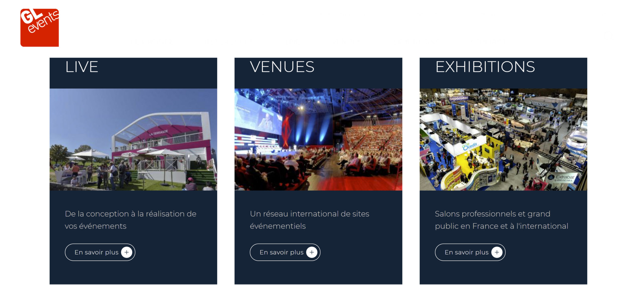Open the VENUES details with En savoir plus

(285, 252)
